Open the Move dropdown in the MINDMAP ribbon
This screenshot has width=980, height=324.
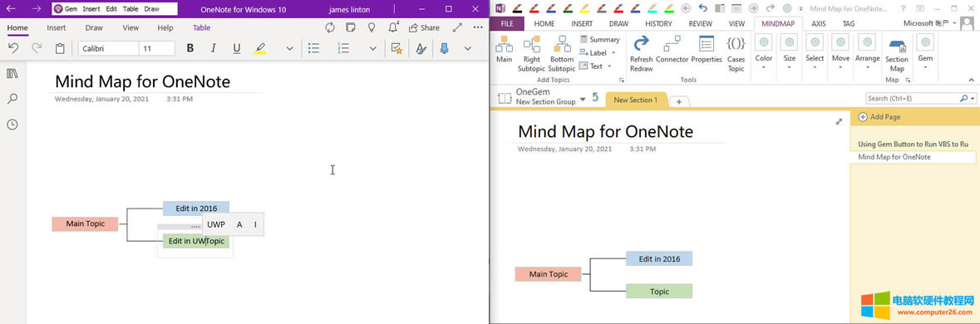pyautogui.click(x=840, y=52)
